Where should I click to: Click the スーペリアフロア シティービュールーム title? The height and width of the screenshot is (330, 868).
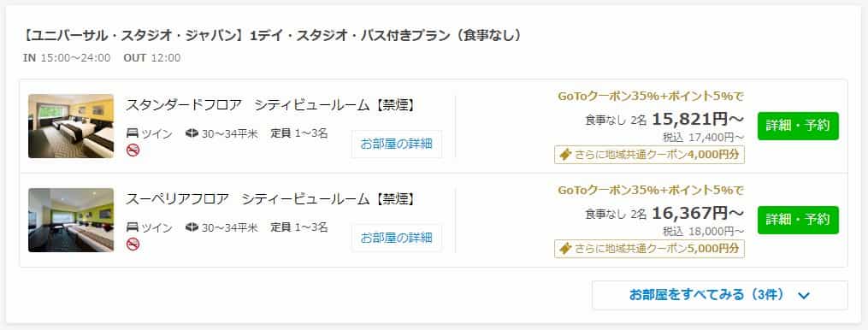click(x=271, y=199)
